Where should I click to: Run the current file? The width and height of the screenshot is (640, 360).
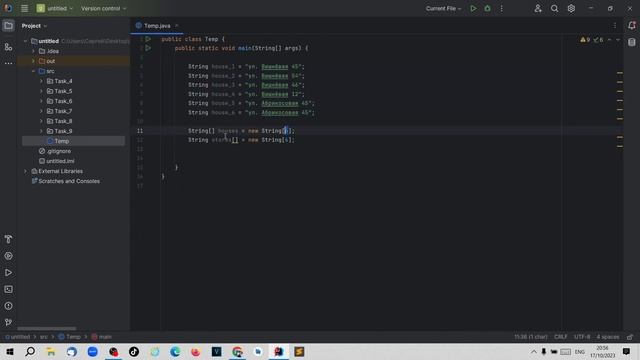473,8
